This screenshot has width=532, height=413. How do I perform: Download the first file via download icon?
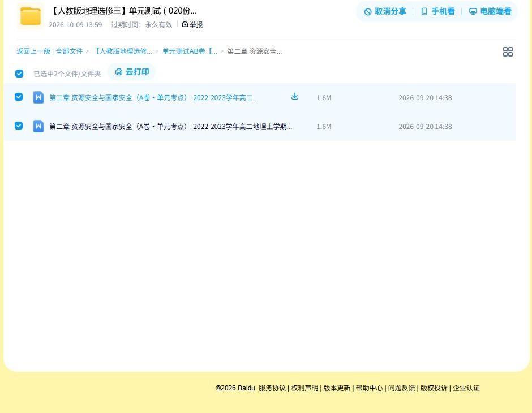tap(295, 97)
